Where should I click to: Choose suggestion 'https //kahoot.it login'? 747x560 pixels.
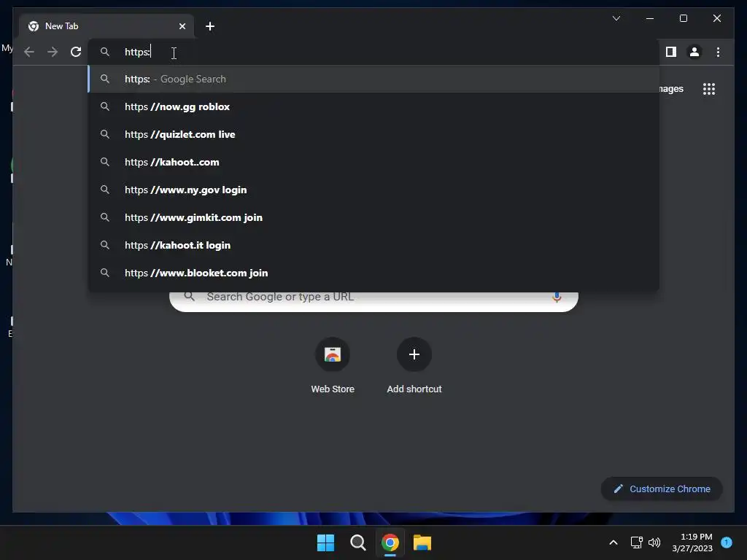click(374, 245)
